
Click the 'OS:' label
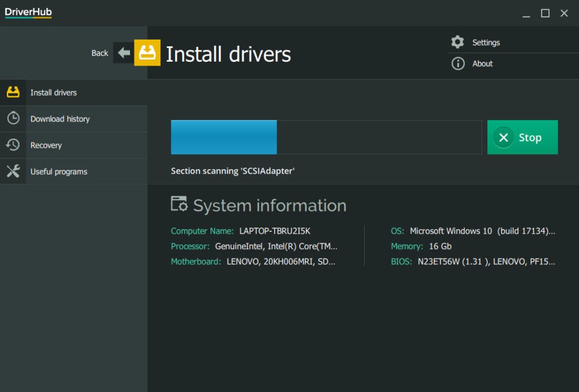397,231
